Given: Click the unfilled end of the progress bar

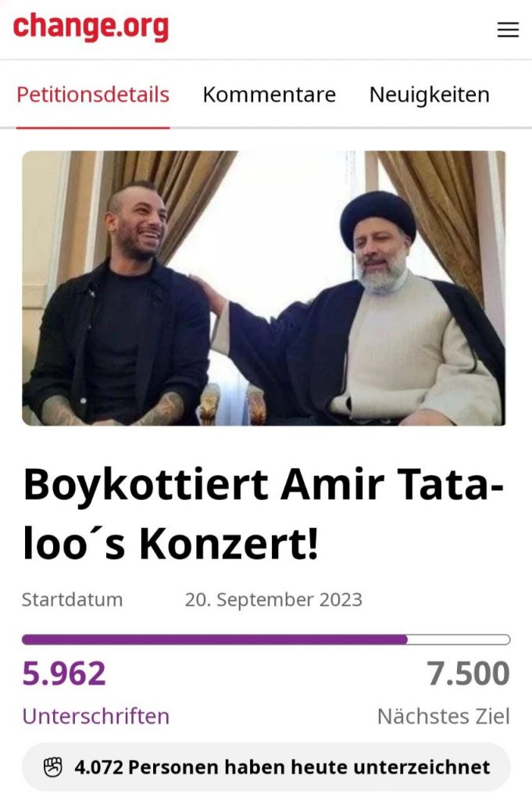Looking at the screenshot, I should (x=459, y=639).
